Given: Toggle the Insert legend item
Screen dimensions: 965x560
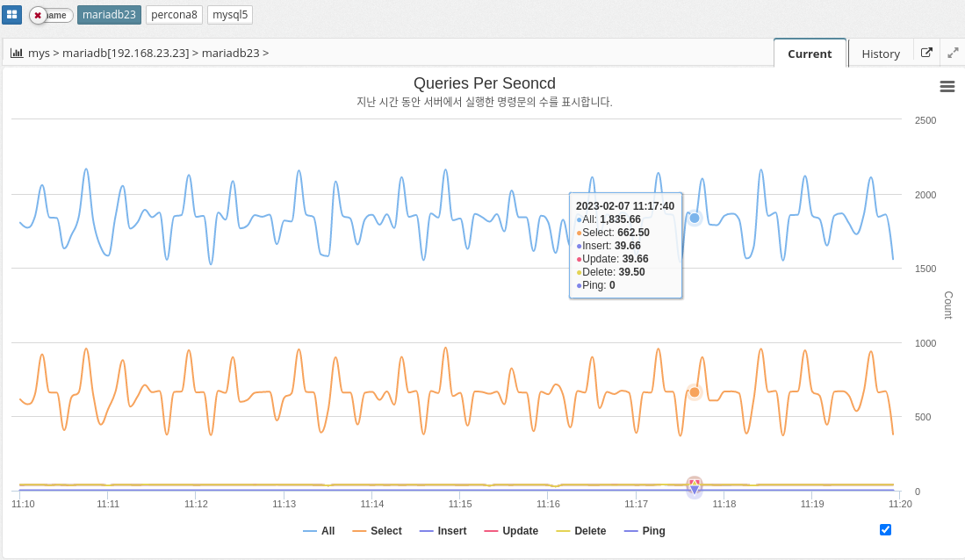Looking at the screenshot, I should click(x=443, y=531).
